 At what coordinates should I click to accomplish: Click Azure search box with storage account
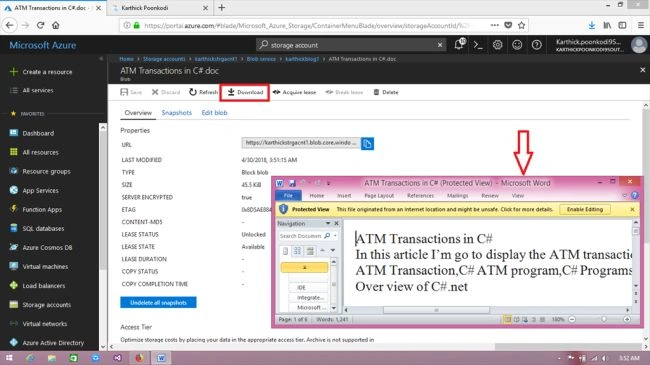pyautogui.click(x=351, y=45)
